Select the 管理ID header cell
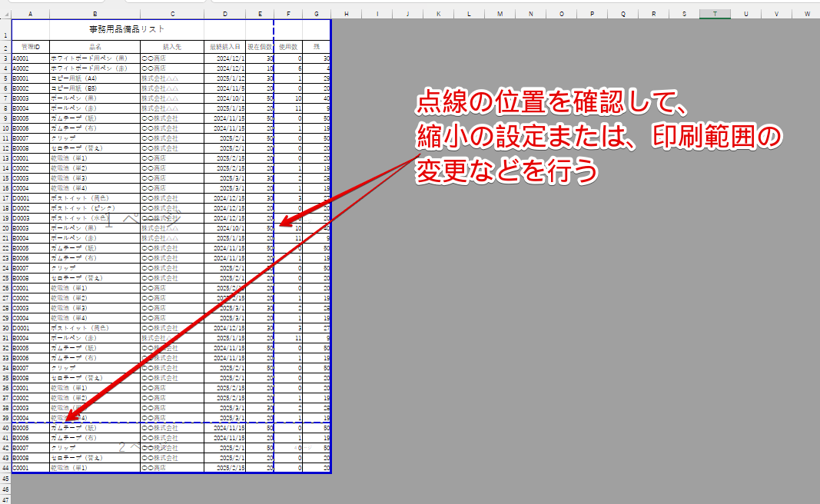Image resolution: width=820 pixels, height=504 pixels. 31,45
